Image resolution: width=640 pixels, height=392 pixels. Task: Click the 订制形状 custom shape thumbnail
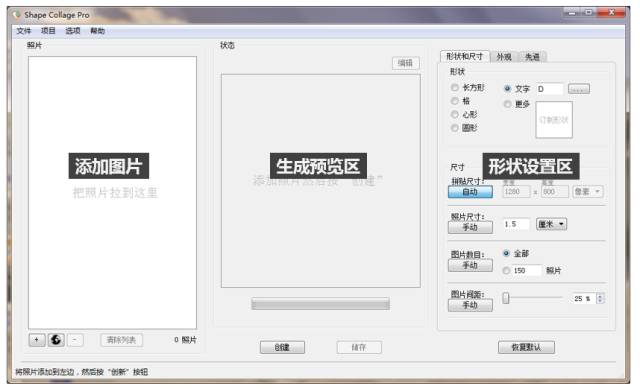coord(554,120)
